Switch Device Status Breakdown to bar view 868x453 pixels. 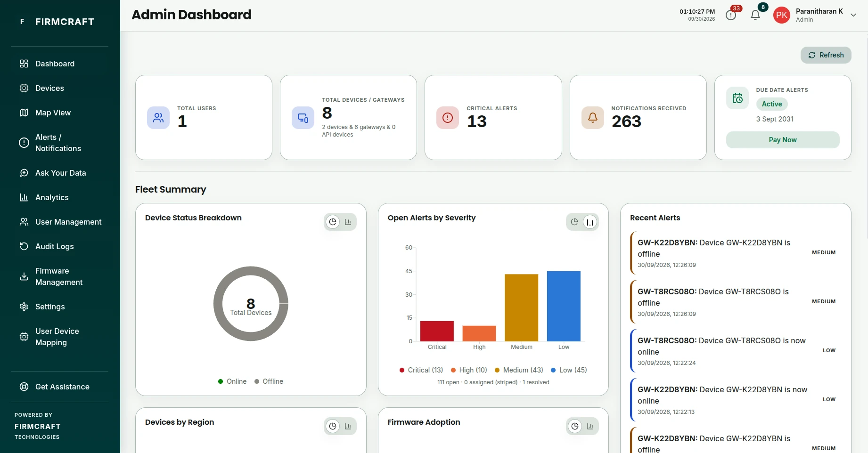[x=348, y=222]
